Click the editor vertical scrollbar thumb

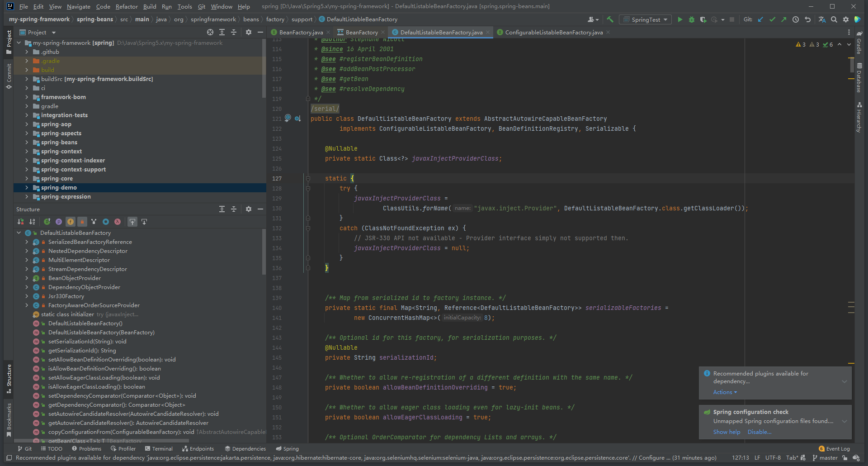[x=851, y=65]
